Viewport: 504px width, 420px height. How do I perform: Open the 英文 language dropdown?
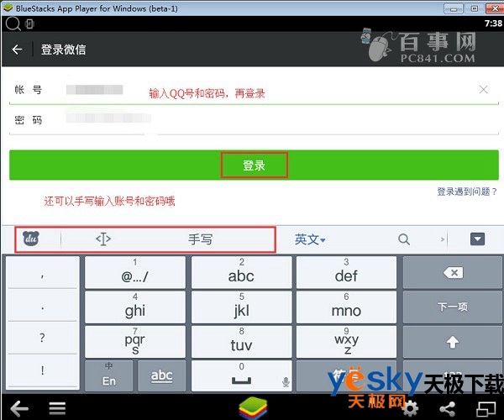pyautogui.click(x=310, y=239)
